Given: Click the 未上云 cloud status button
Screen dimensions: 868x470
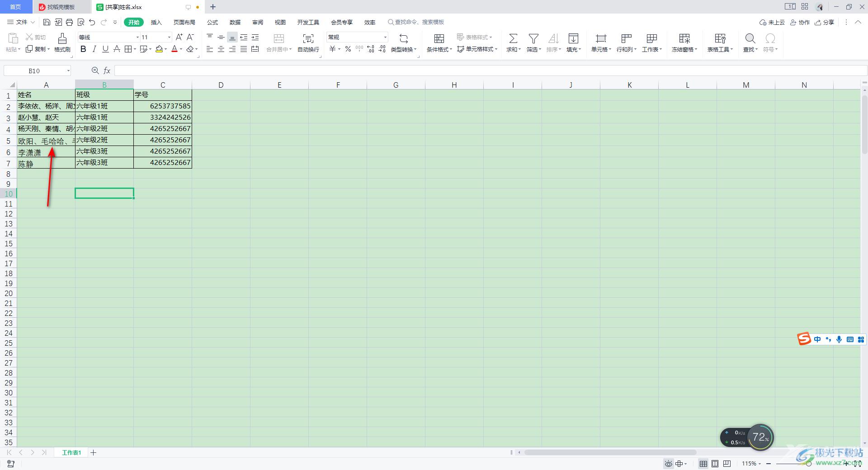Looking at the screenshot, I should 772,22.
